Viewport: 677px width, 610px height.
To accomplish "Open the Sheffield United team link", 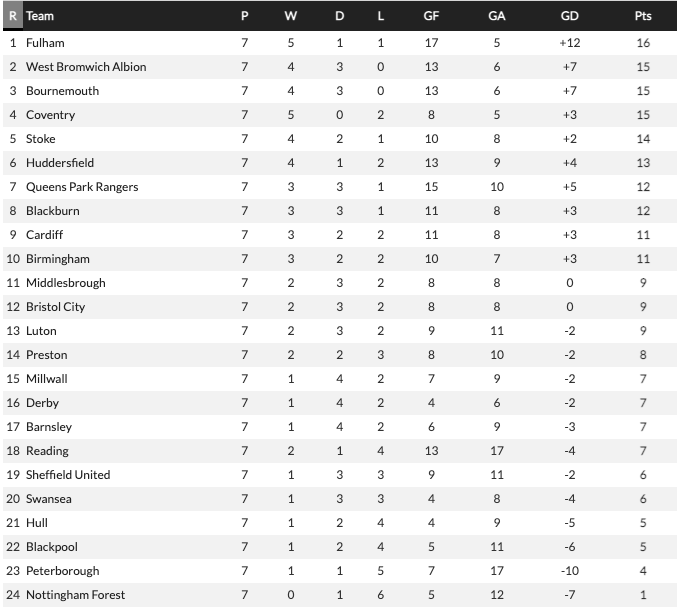I will [x=68, y=475].
